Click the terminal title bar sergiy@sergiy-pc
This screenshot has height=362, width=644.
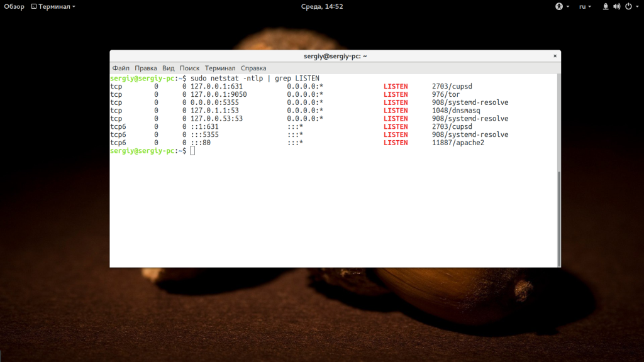[335, 56]
